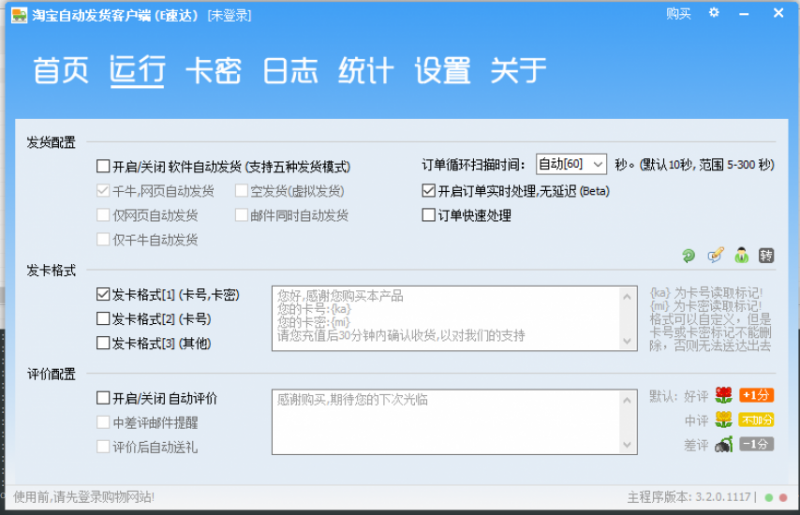This screenshot has width=800, height=515.
Task: Click the 购买 link in title bar
Action: 678,14
